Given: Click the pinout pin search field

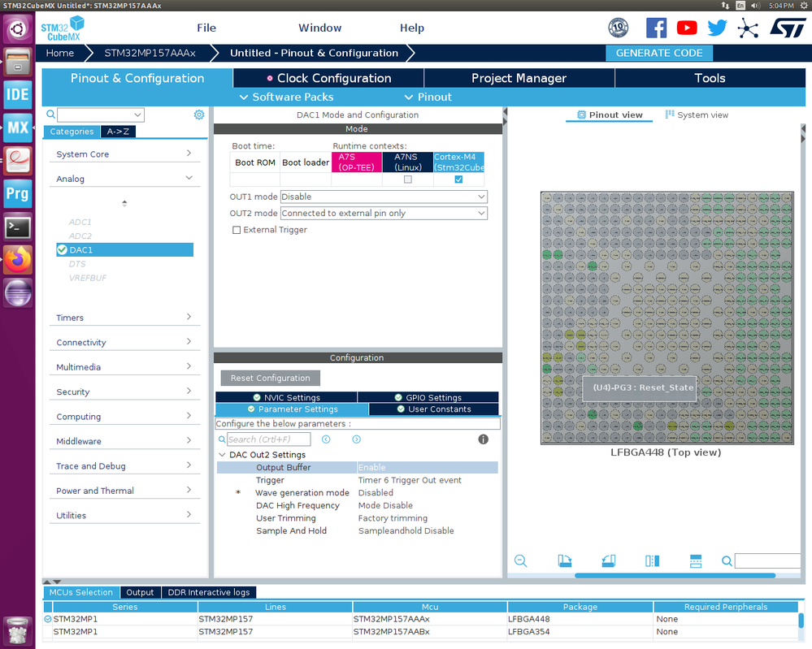Looking at the screenshot, I should [x=767, y=561].
